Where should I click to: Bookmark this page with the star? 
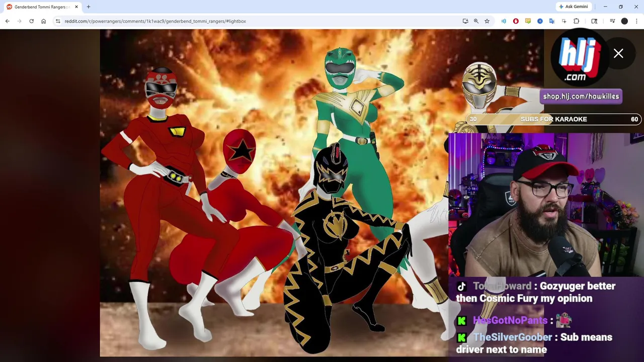(x=487, y=21)
